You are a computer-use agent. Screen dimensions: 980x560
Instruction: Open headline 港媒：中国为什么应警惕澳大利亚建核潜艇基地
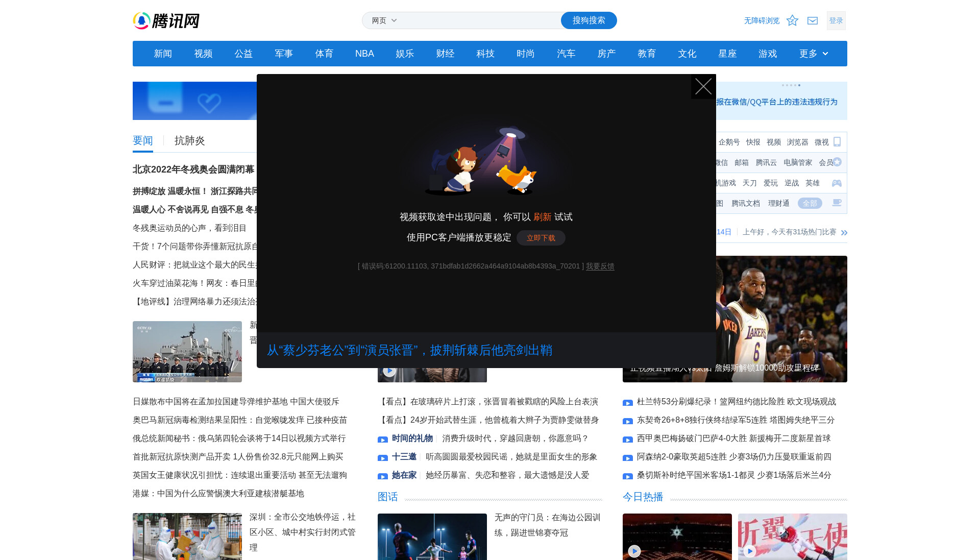pos(218,494)
